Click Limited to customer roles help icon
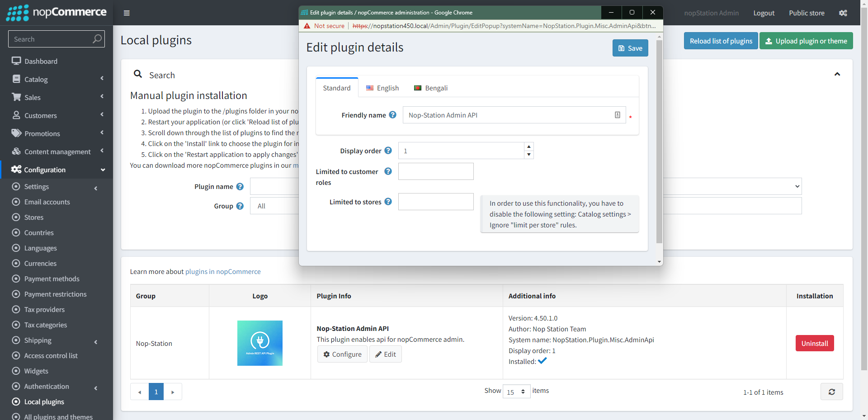Screen dimensions: 868x420 pyautogui.click(x=388, y=171)
